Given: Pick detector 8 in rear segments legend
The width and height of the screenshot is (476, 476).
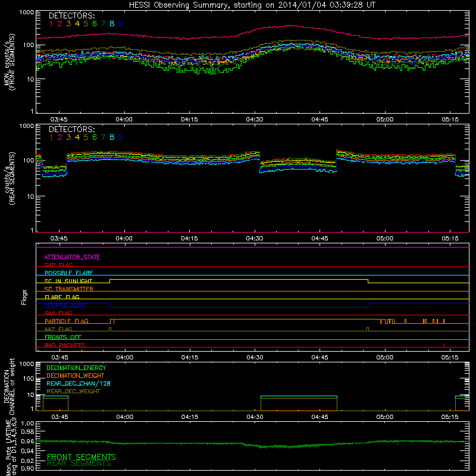Looking at the screenshot, I should pos(112,137).
